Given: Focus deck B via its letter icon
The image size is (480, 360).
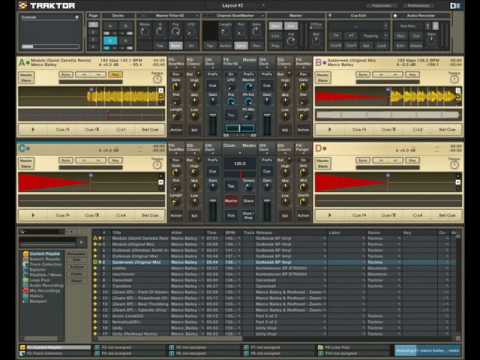Looking at the screenshot, I should (x=319, y=62).
